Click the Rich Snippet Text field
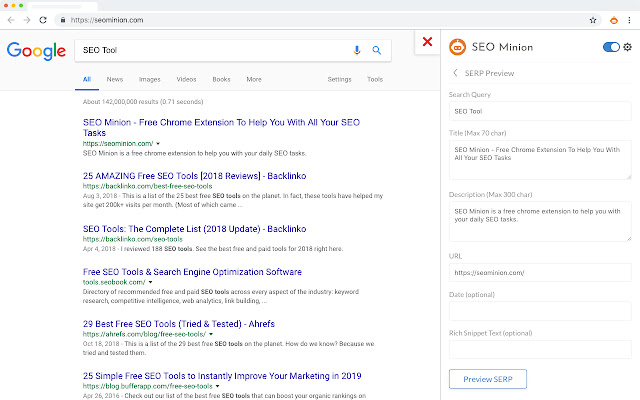This screenshot has height=400, width=640. (540, 349)
